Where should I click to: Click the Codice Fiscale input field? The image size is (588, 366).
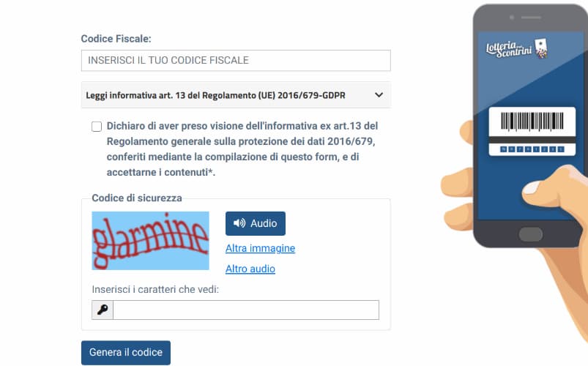pos(236,60)
